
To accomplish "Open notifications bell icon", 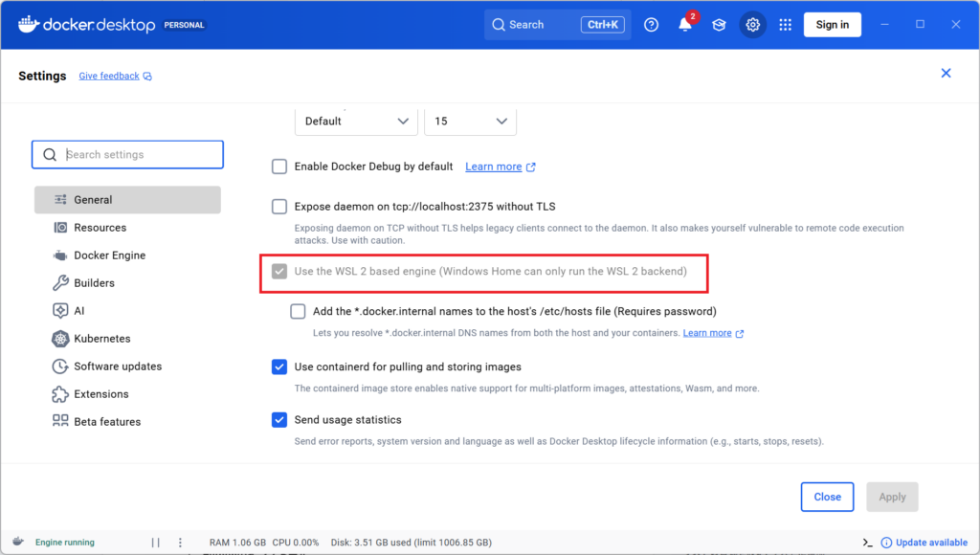I will (685, 24).
